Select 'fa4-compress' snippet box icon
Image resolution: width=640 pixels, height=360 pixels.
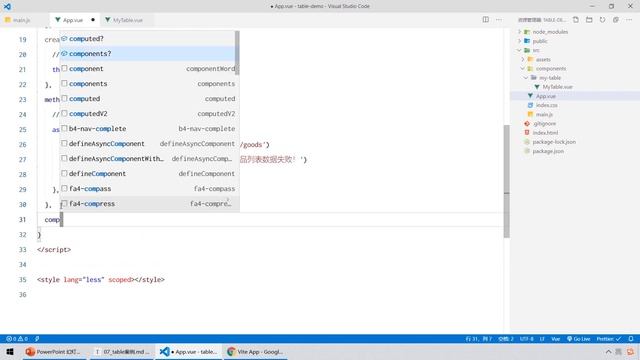[x=64, y=203]
